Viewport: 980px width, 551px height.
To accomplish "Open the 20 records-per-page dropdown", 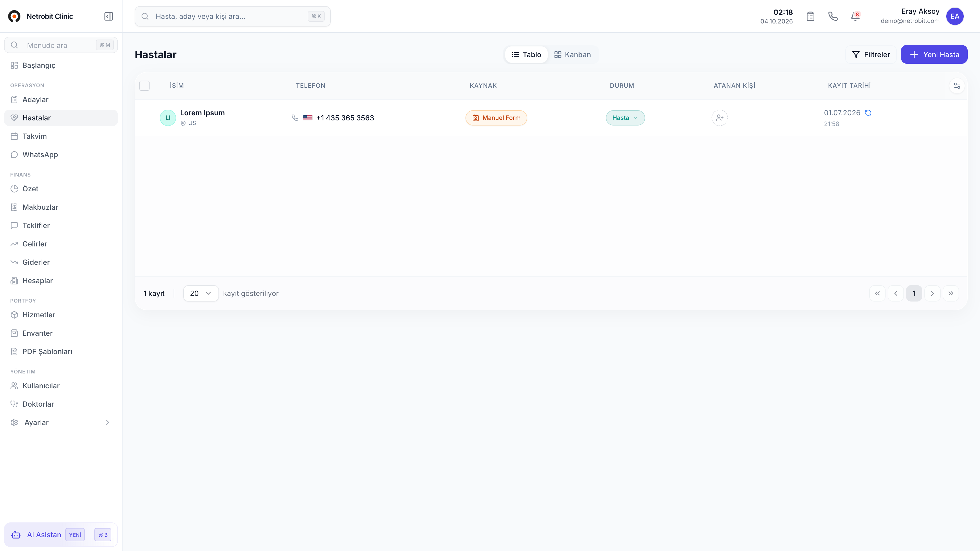I will (x=201, y=293).
